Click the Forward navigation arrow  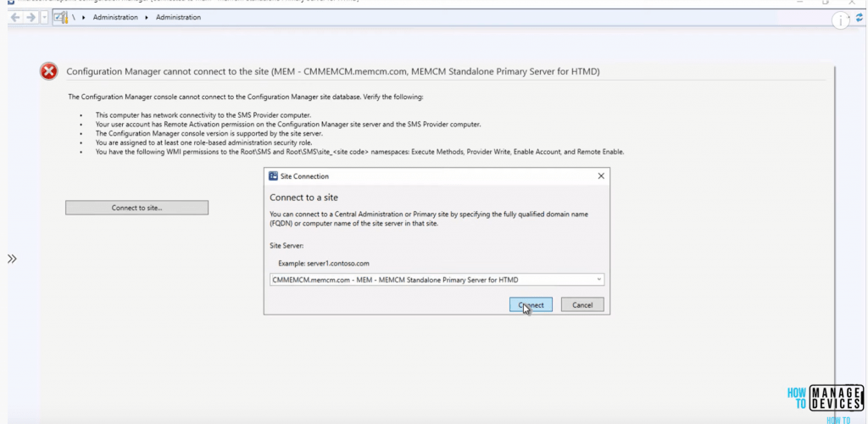31,18
